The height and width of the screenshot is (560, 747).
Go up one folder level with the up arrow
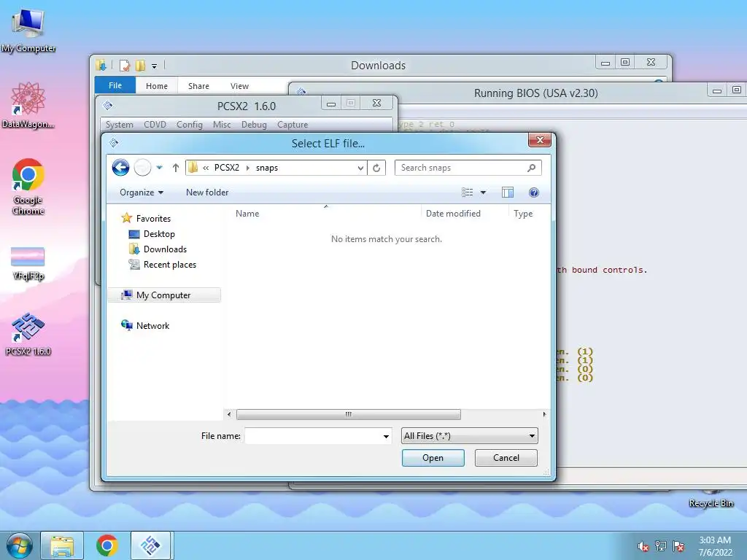(175, 168)
